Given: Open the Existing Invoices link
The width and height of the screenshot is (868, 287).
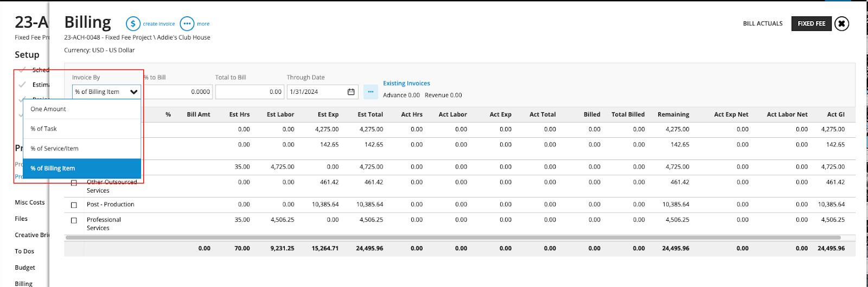Looking at the screenshot, I should (x=406, y=84).
